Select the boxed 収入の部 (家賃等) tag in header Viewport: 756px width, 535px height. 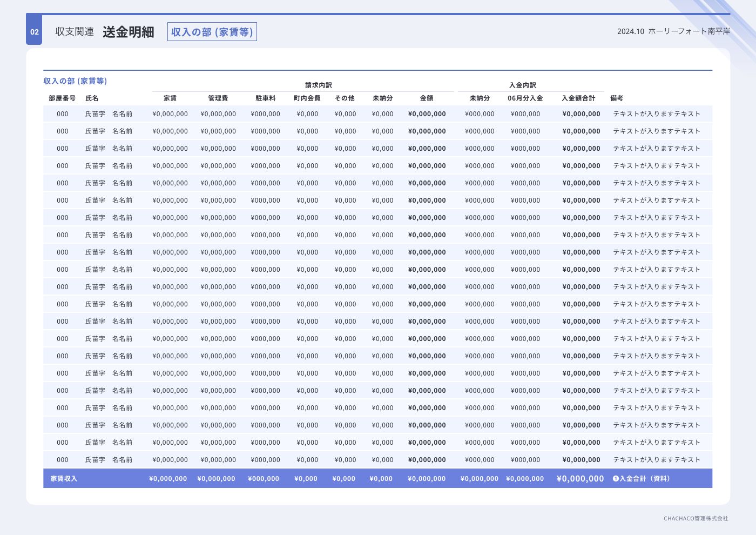coord(212,32)
